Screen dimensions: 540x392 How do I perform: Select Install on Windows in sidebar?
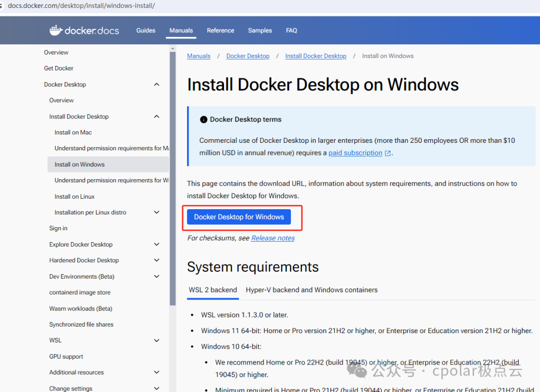[x=108, y=164]
